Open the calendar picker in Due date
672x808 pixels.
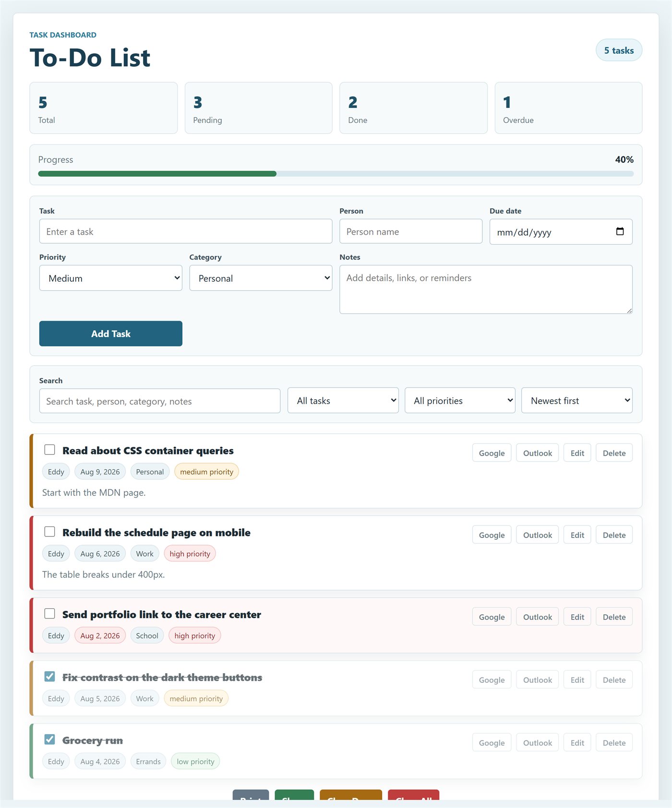[620, 231]
